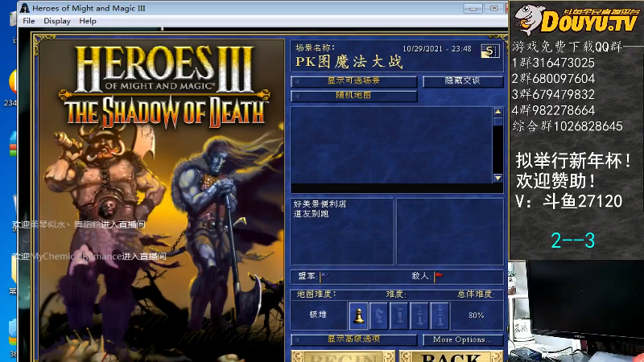
Task: Click the red enemy flag icon
Action: click(439, 276)
